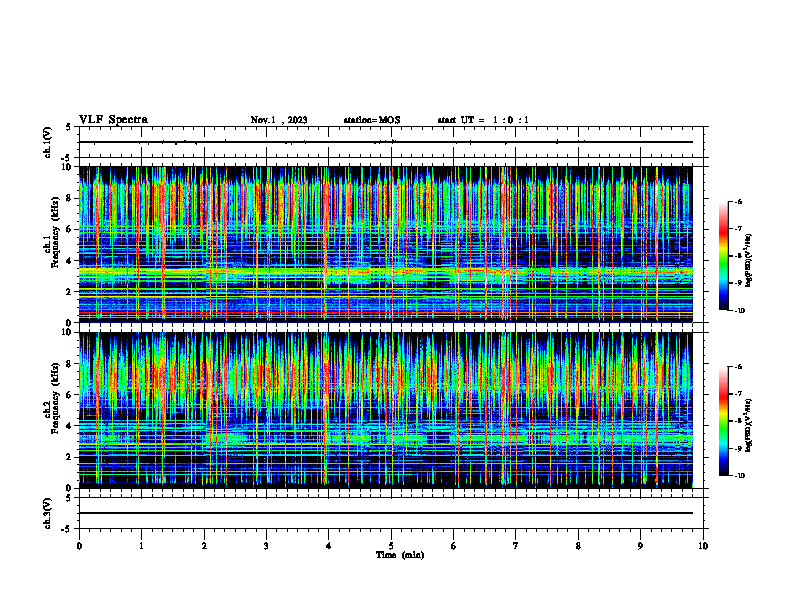Click the "station=MOS" header label
The image size is (792, 612).
pyautogui.click(x=372, y=120)
